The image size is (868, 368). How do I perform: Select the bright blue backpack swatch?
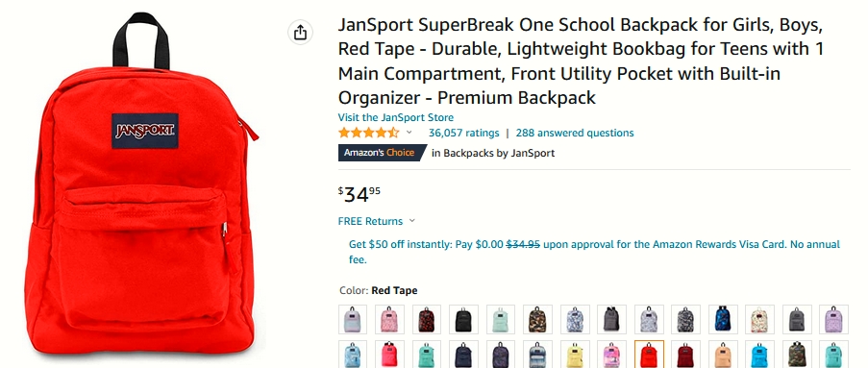[x=759, y=355]
